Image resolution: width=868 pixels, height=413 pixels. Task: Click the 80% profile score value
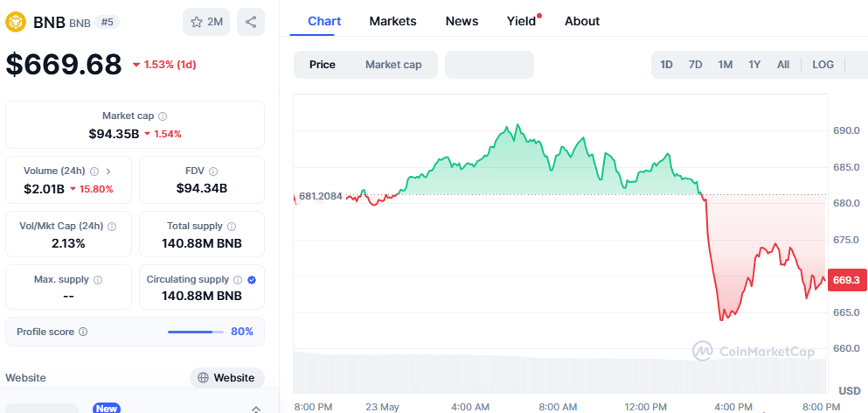pyautogui.click(x=242, y=332)
